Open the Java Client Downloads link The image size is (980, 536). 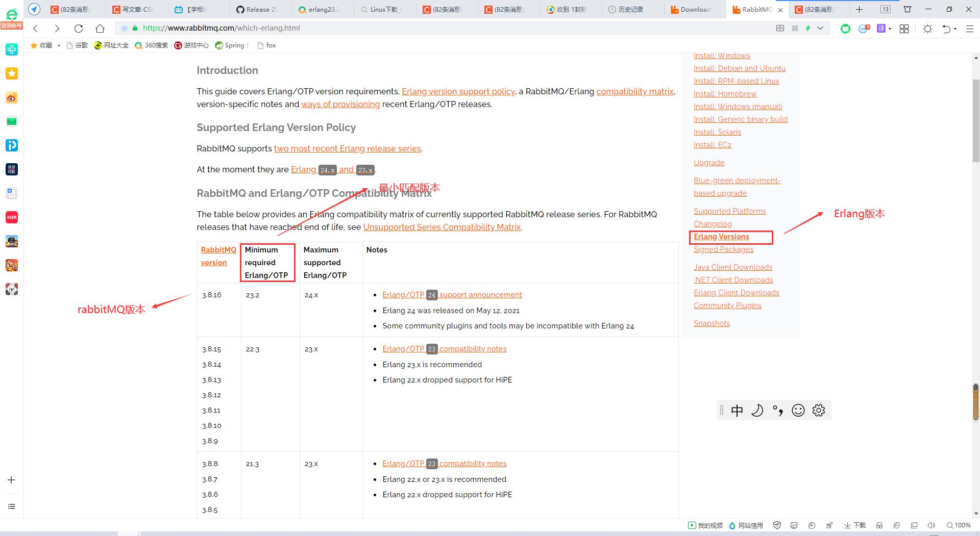point(733,267)
